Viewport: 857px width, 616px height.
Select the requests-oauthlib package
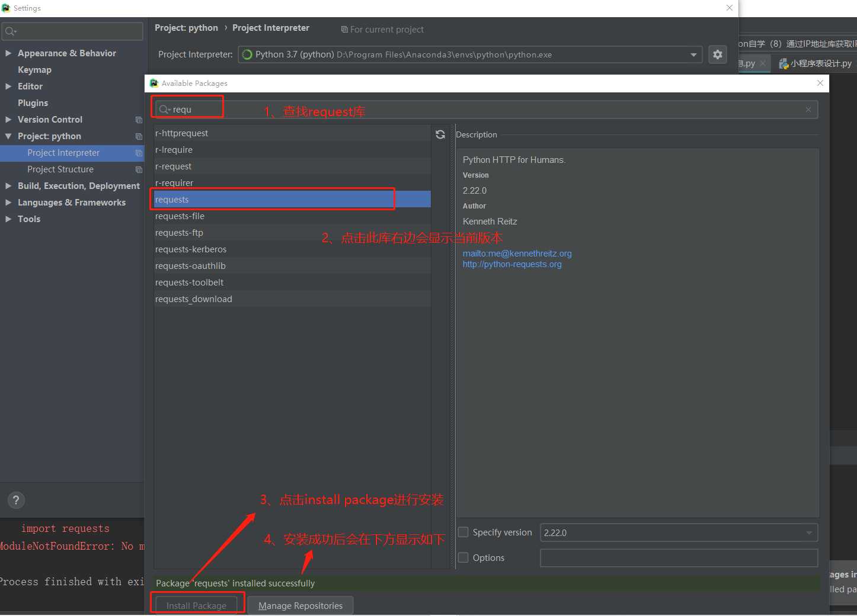coord(292,266)
